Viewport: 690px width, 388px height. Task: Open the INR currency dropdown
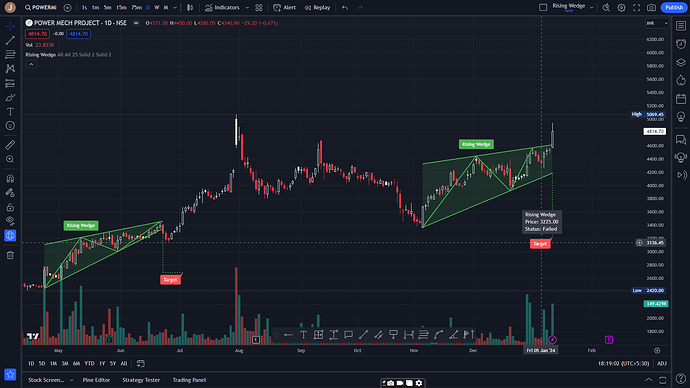(657, 23)
